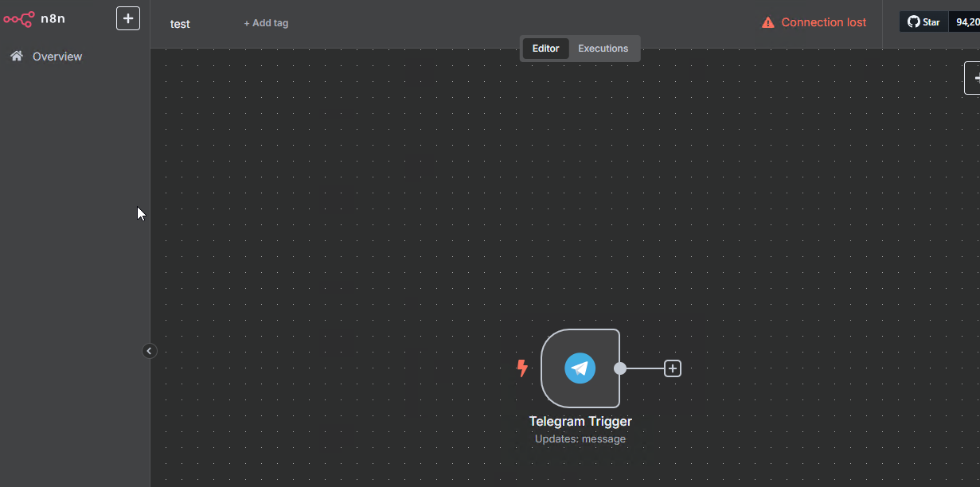The width and height of the screenshot is (980, 487).
Task: Select the Telegram Trigger node icon
Action: click(x=580, y=368)
